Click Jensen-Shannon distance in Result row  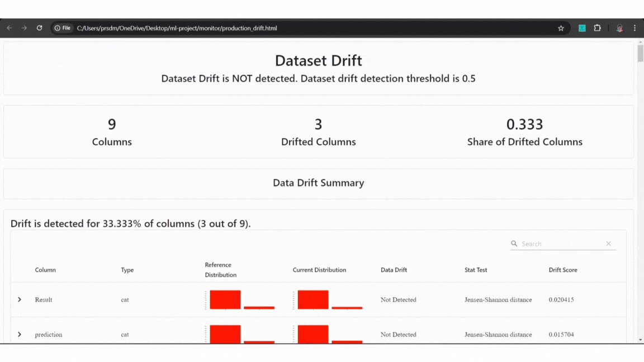498,299
